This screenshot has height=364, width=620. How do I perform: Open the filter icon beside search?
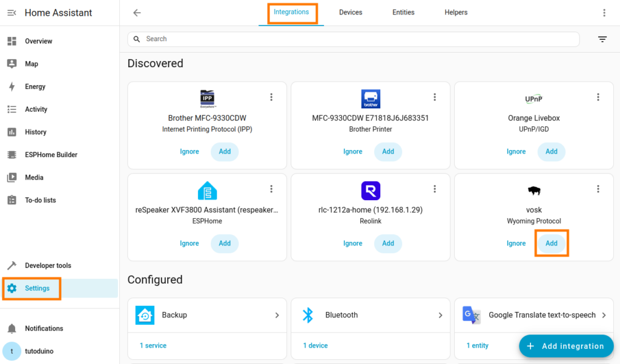[602, 39]
